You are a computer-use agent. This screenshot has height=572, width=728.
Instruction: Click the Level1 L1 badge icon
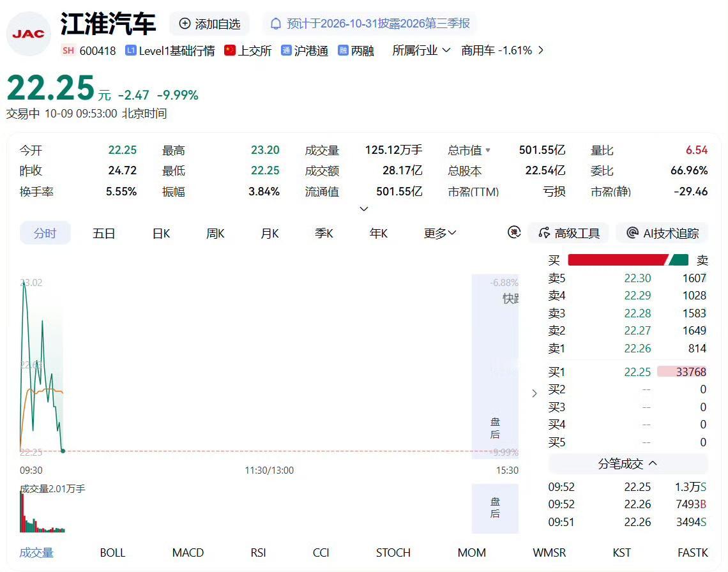[x=130, y=50]
